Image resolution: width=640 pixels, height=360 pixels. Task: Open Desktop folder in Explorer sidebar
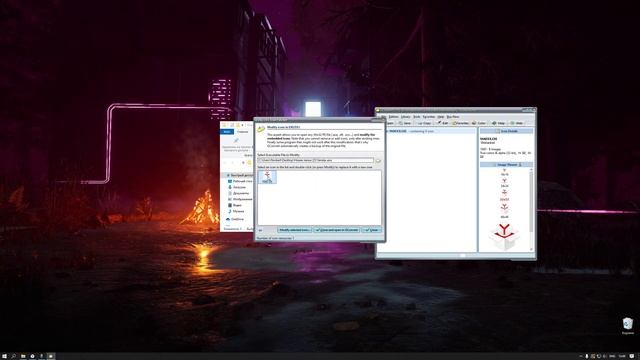[241, 181]
